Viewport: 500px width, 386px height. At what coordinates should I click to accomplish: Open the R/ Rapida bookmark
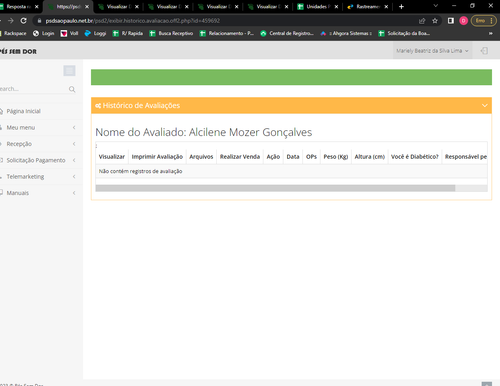pos(128,33)
